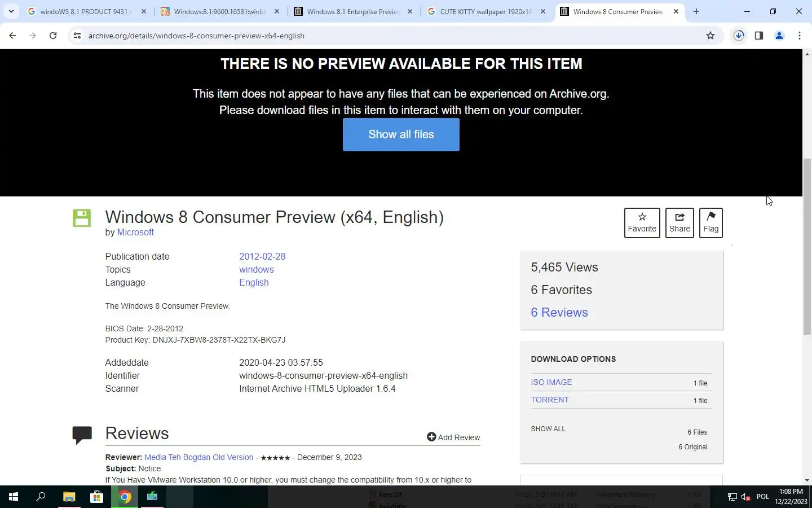Open the network status tray icon
The height and width of the screenshot is (508, 812).
(x=732, y=497)
